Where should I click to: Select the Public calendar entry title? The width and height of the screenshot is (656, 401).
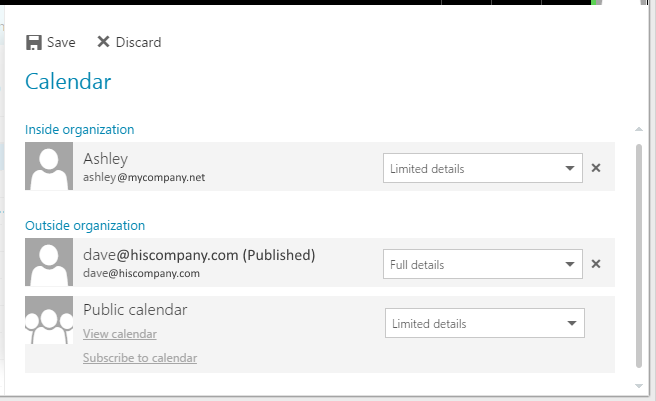[x=135, y=310]
